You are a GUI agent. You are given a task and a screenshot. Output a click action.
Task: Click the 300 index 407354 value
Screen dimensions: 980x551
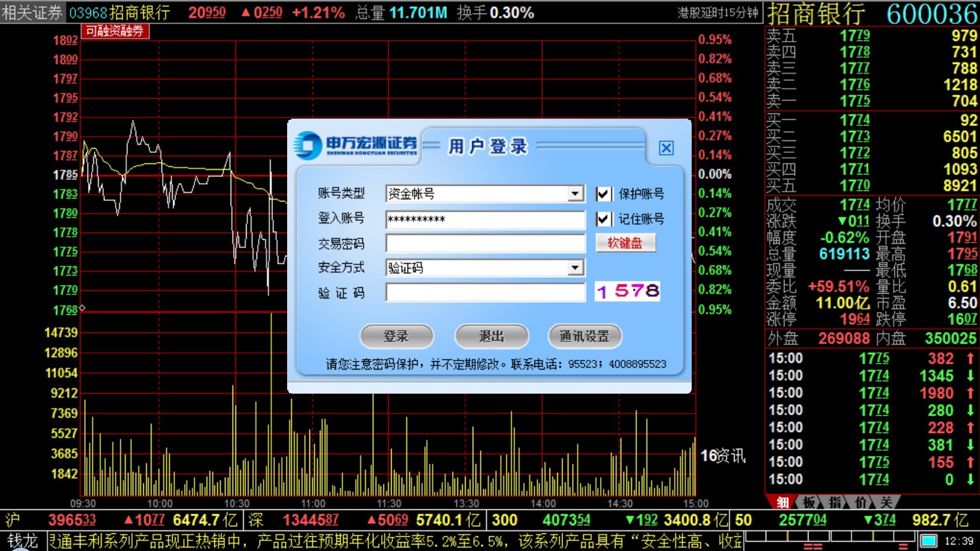click(x=566, y=520)
